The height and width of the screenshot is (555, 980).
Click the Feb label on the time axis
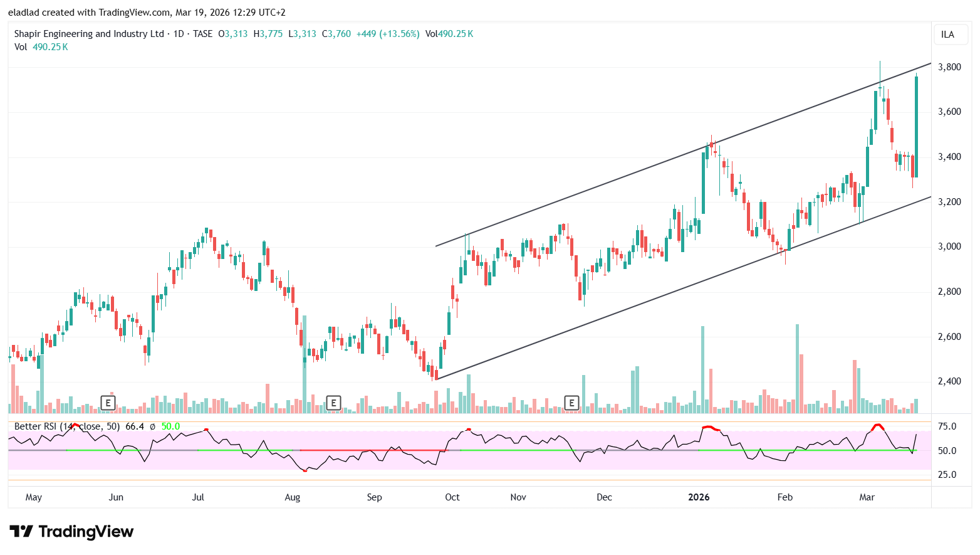(785, 497)
